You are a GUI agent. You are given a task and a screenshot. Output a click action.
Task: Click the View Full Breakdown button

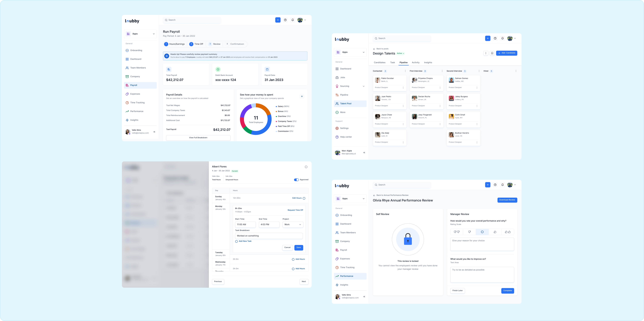click(198, 138)
